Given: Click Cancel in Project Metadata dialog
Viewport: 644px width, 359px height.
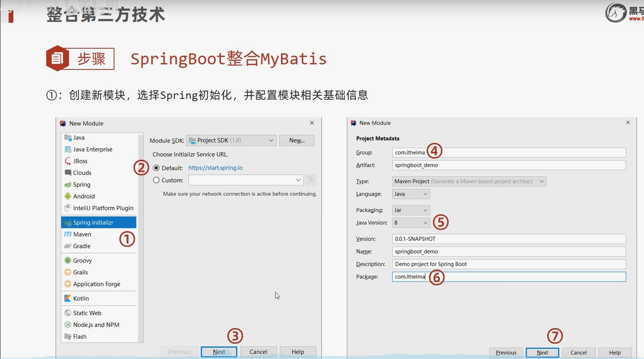Looking at the screenshot, I should [x=579, y=353].
